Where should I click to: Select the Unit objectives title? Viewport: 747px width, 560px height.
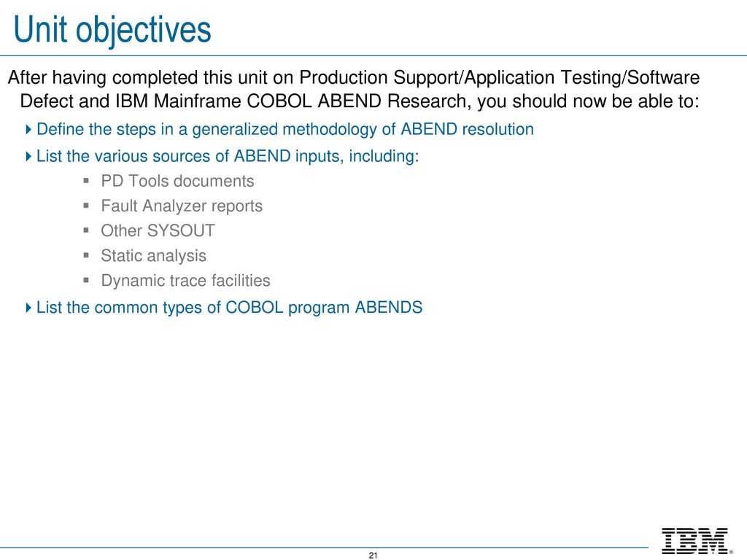tap(112, 30)
